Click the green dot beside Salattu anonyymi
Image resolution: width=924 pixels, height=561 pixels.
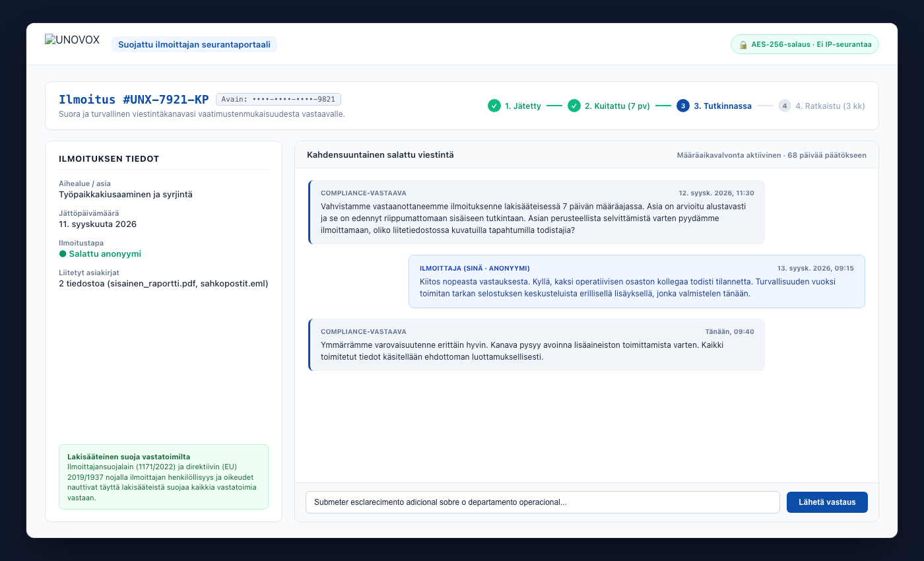coord(63,253)
